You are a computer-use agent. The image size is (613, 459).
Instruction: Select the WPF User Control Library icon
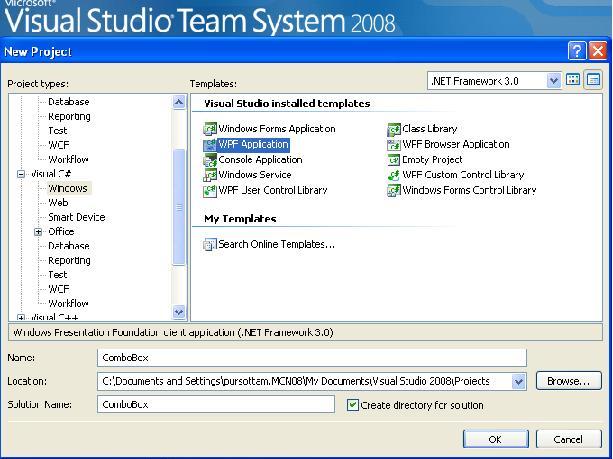(x=210, y=190)
